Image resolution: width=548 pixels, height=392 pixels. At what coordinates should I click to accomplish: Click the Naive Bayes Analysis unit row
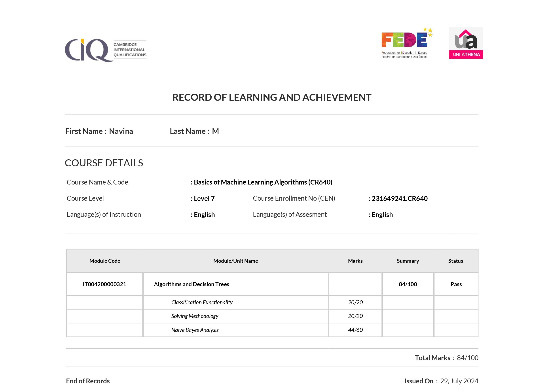tap(272, 330)
